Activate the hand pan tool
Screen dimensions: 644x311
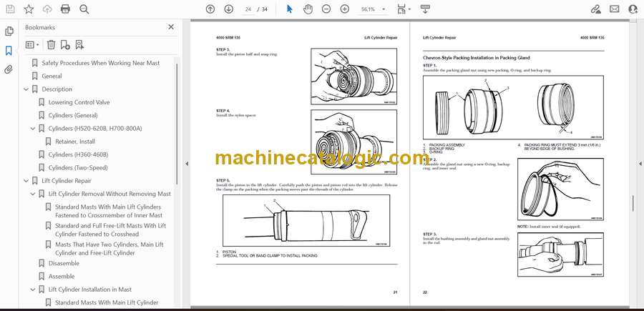coord(308,9)
